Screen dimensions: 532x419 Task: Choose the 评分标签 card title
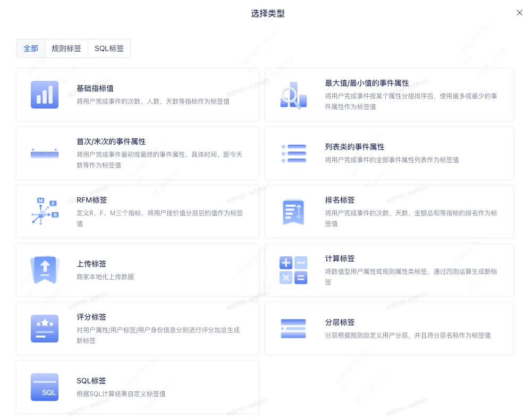(x=91, y=317)
